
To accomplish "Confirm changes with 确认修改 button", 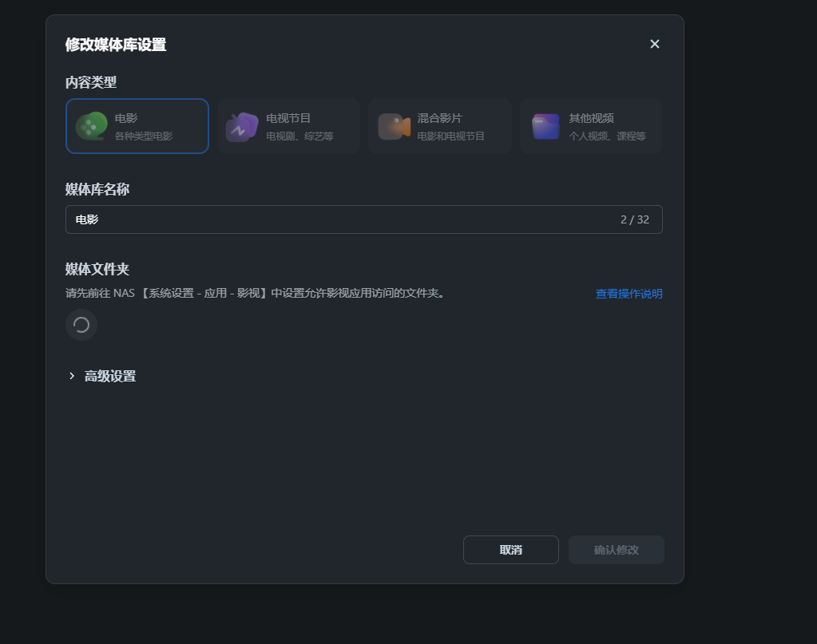I will 617,550.
